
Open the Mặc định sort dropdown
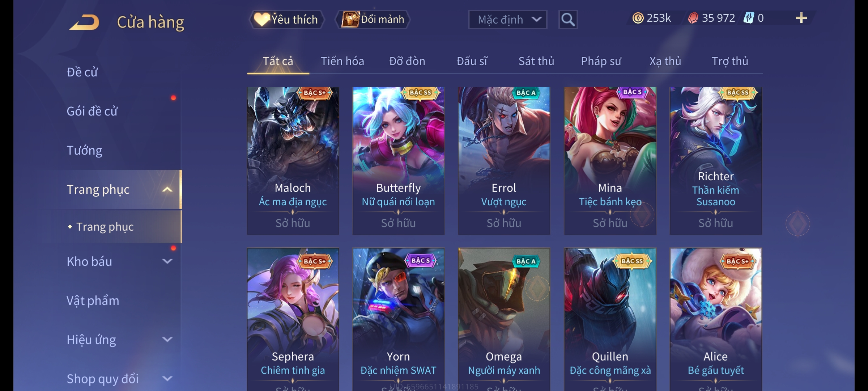pyautogui.click(x=507, y=20)
